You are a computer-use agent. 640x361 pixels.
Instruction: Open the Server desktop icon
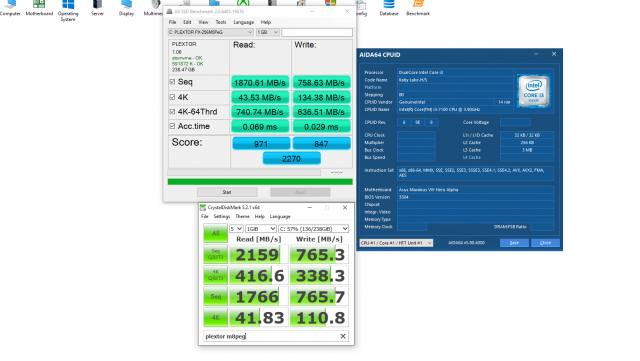click(97, 8)
